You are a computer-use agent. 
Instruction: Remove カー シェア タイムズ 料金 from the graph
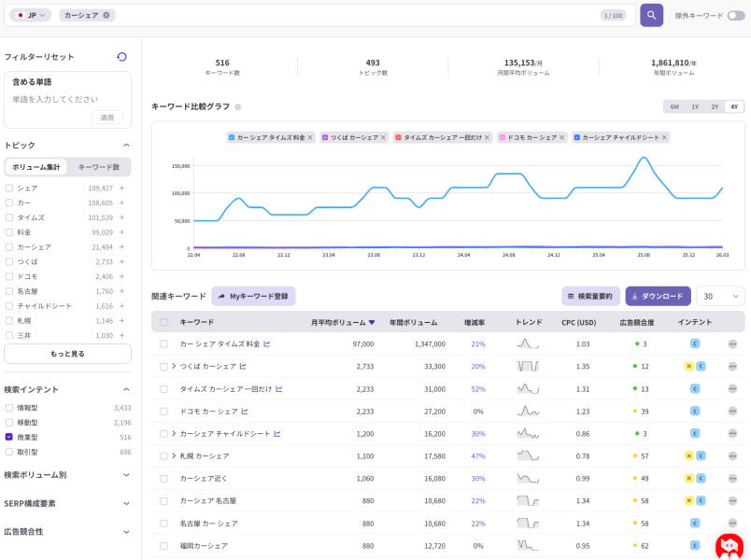click(310, 138)
